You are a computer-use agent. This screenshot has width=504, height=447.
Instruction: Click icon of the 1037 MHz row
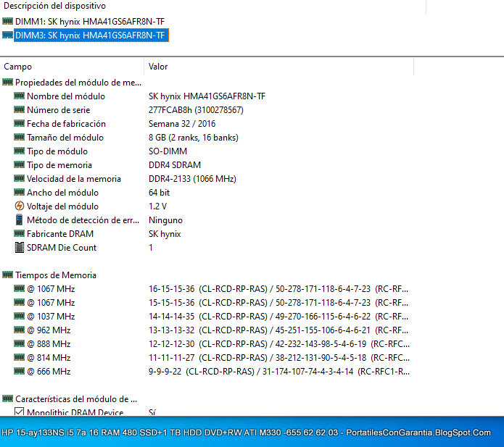point(20,317)
